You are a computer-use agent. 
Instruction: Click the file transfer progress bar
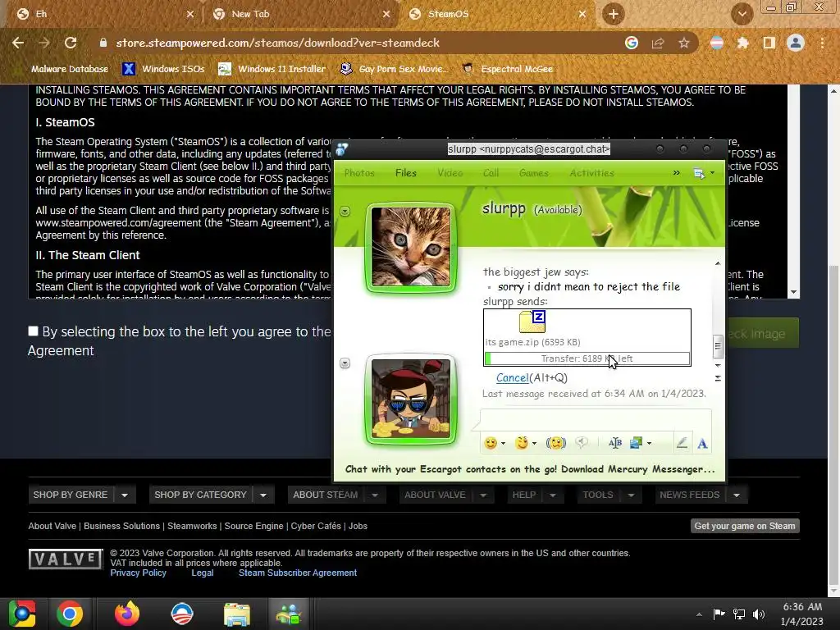point(587,358)
